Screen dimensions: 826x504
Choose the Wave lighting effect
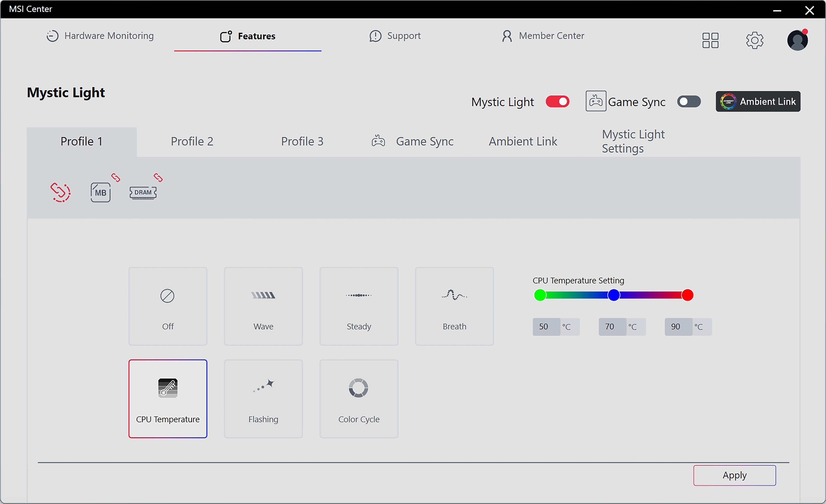point(263,306)
